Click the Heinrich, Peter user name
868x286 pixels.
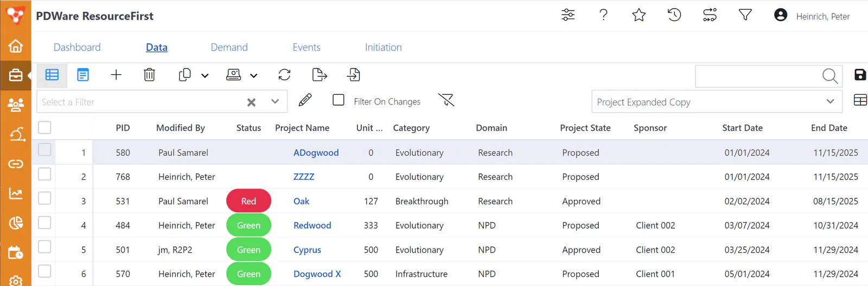pos(823,16)
